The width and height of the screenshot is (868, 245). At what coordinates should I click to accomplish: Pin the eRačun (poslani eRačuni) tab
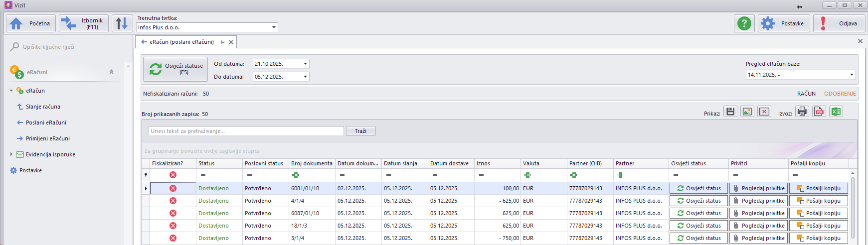point(222,42)
